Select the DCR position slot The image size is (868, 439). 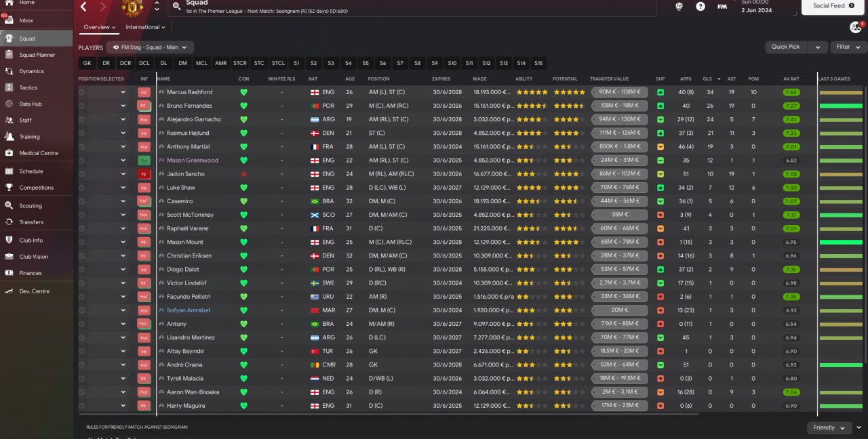125,63
